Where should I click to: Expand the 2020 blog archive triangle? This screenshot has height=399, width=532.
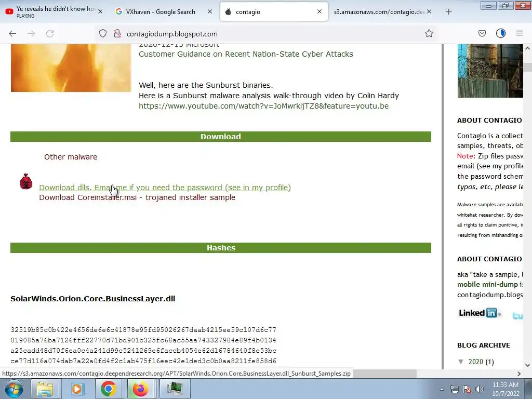point(461,362)
